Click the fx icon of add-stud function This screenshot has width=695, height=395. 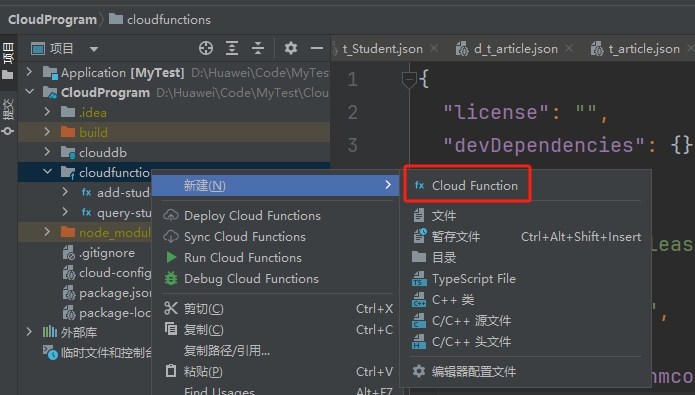point(86,192)
